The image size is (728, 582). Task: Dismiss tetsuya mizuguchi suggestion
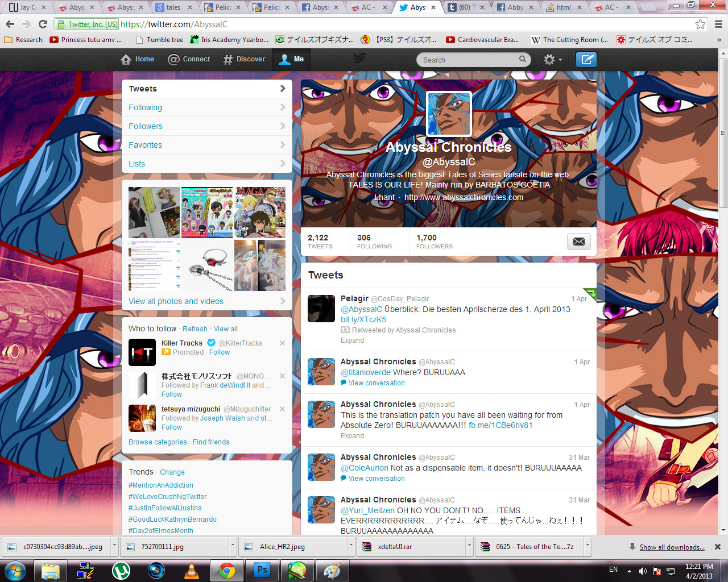coord(282,409)
